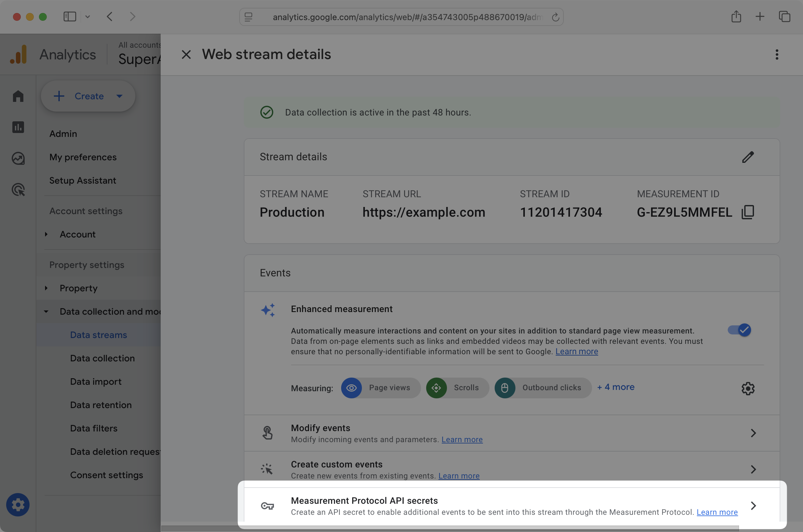Open enhanced measurement settings gear
Image resolution: width=803 pixels, height=532 pixels.
point(747,388)
